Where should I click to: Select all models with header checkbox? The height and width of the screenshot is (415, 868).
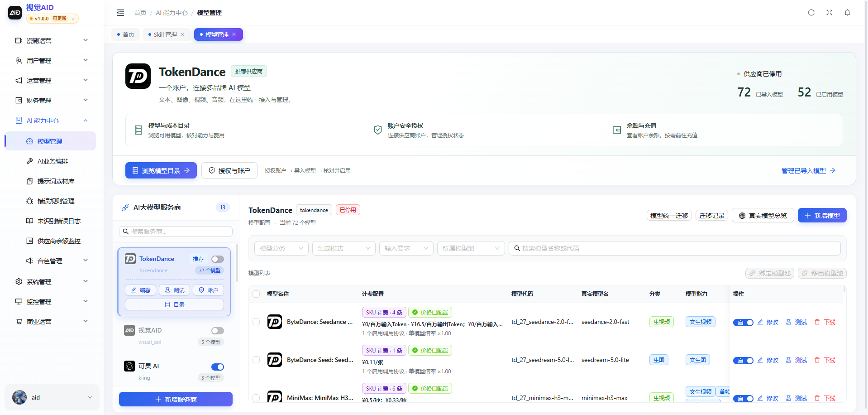[256, 294]
